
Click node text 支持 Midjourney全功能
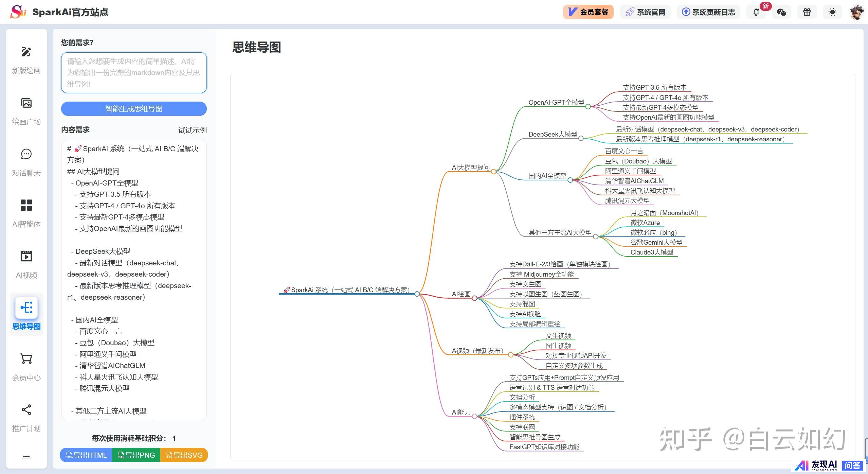click(x=542, y=275)
